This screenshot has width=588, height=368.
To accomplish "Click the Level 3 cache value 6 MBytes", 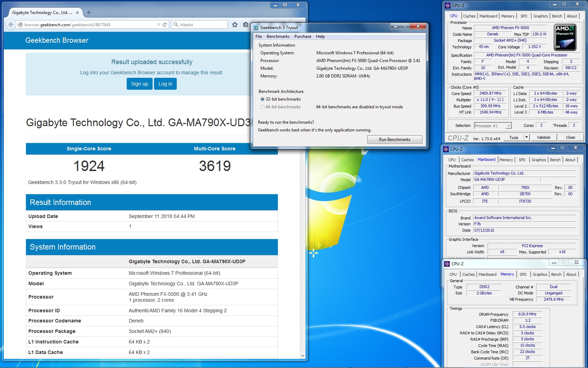I will pyautogui.click(x=545, y=113).
